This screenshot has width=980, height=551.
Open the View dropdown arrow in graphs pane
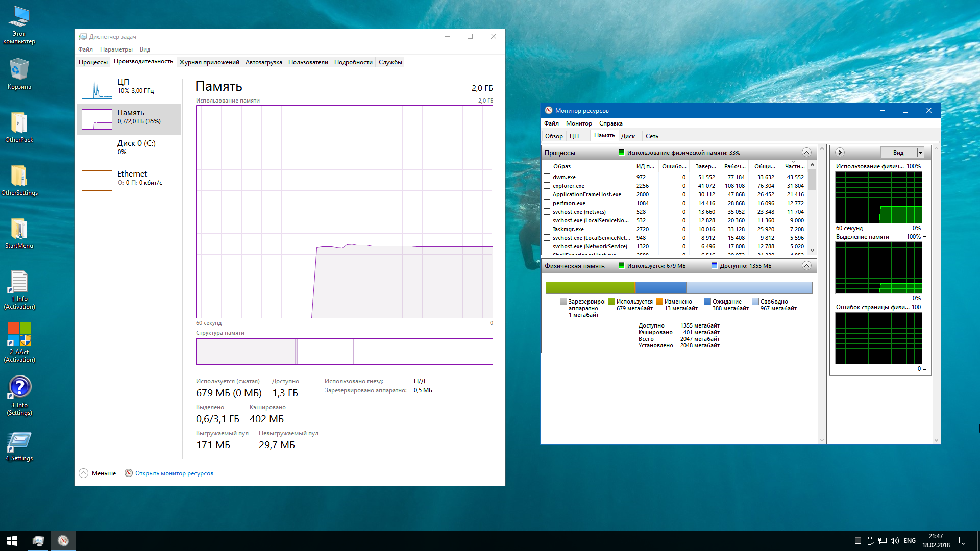(x=920, y=153)
